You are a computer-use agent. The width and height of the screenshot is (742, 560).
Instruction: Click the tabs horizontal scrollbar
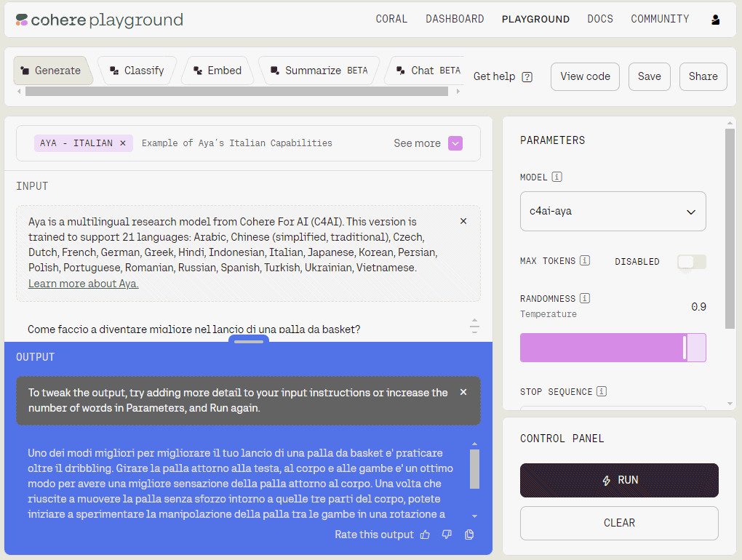click(x=236, y=92)
